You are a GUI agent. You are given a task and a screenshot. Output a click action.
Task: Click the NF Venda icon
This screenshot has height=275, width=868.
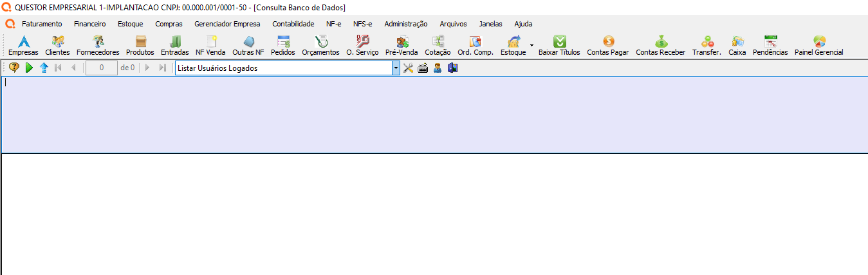coord(210,46)
